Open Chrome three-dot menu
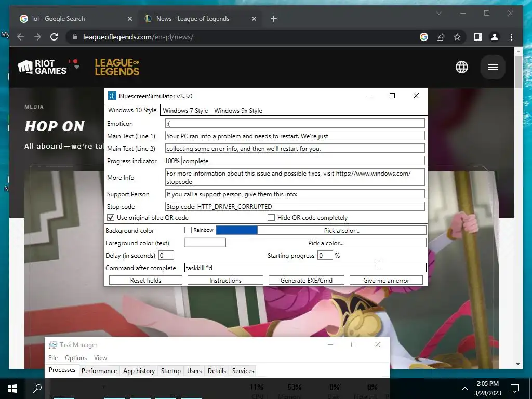 [x=511, y=37]
